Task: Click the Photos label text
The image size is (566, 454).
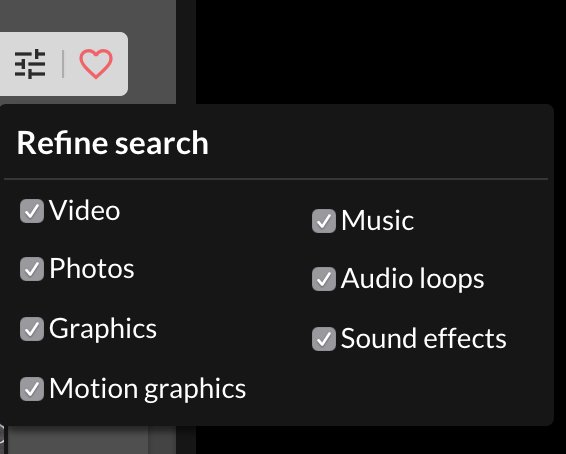Action: pyautogui.click(x=92, y=268)
